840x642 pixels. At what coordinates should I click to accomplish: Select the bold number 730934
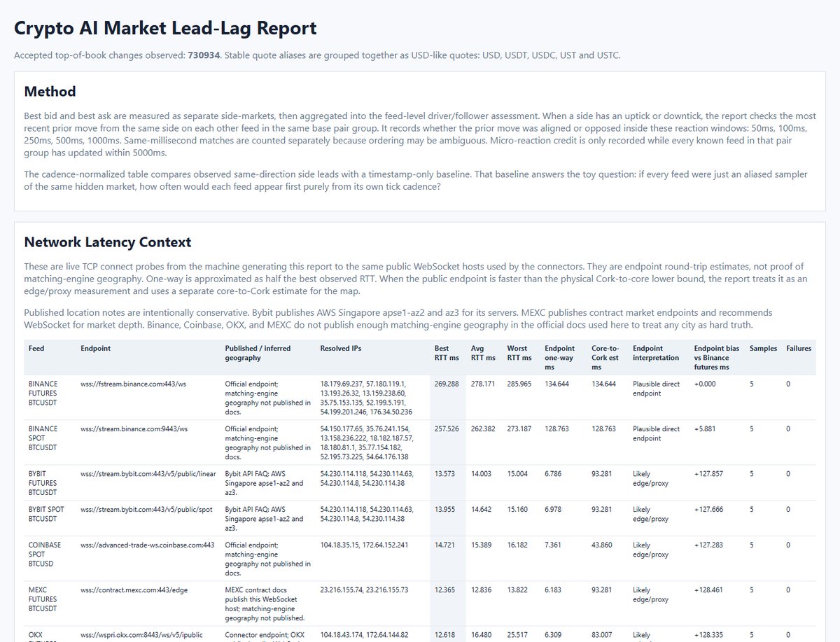point(204,55)
